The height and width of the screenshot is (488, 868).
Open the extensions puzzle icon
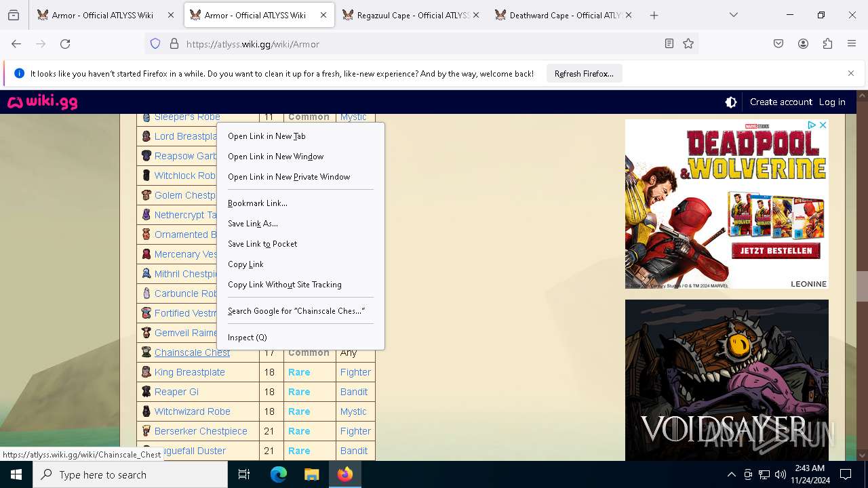click(827, 43)
